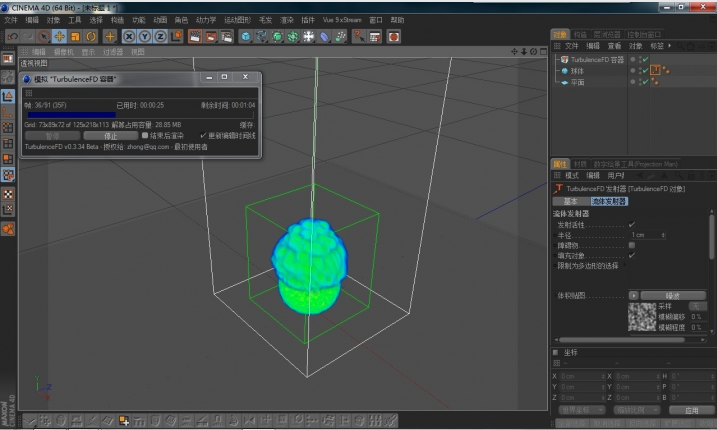This screenshot has height=430, width=717.
Task: Open the 流体发射器 attribute tab
Action: (609, 201)
